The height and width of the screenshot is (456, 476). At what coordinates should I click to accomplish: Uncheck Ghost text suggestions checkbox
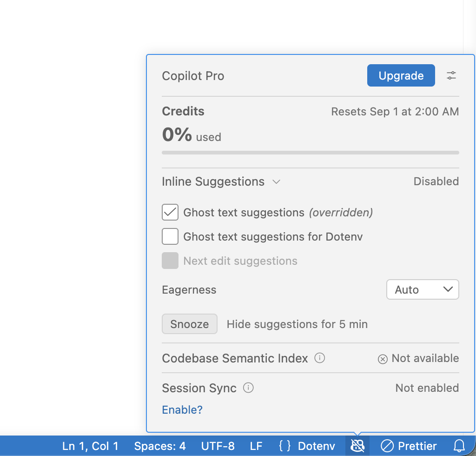coord(170,212)
